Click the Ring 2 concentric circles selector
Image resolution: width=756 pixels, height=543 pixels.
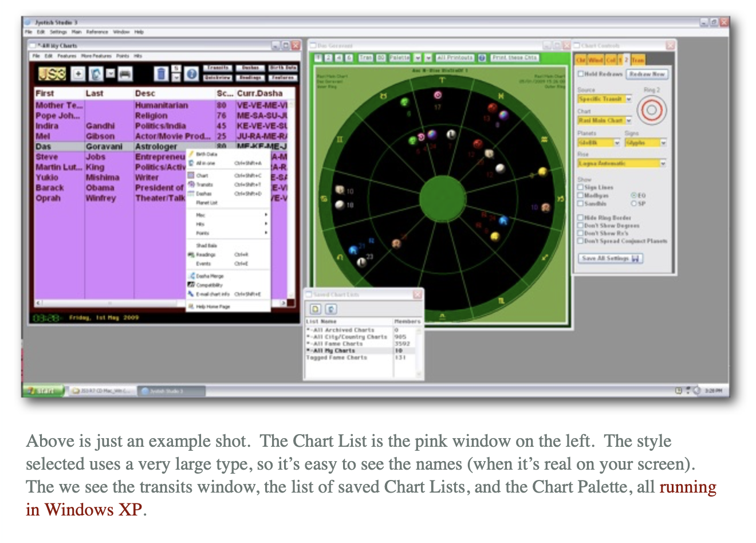[x=652, y=110]
